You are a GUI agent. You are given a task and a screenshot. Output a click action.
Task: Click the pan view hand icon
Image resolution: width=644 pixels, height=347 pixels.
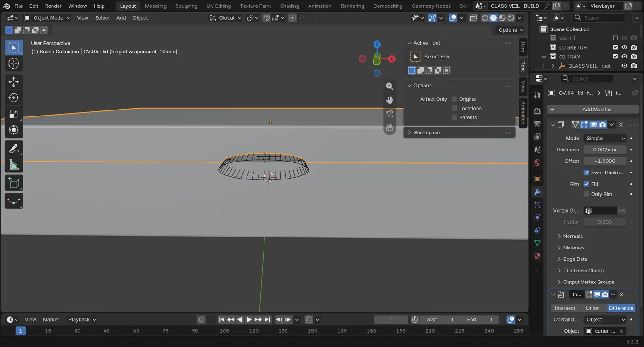tap(390, 100)
